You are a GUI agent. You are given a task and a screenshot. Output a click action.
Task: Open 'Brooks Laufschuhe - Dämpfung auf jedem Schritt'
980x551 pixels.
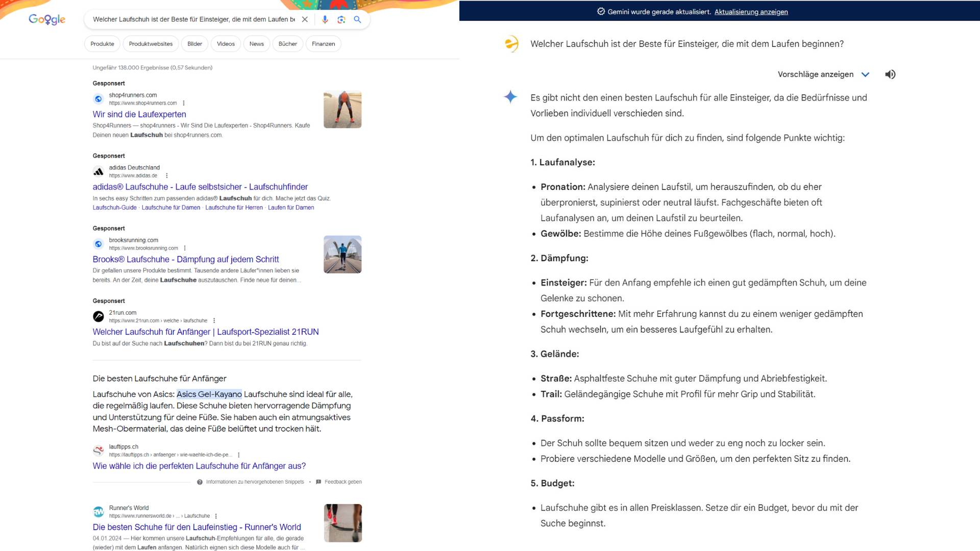pos(186,259)
